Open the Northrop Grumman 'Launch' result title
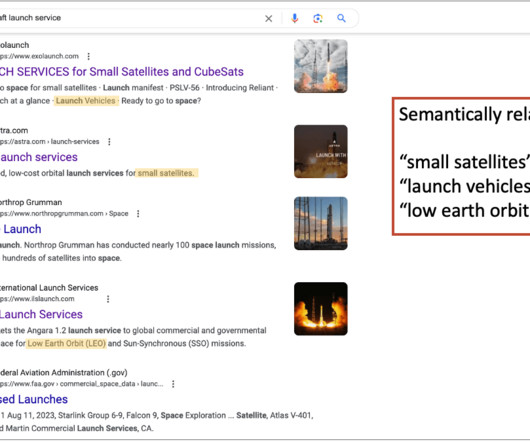Image resolution: width=530 pixels, height=442 pixels. pyautogui.click(x=21, y=229)
